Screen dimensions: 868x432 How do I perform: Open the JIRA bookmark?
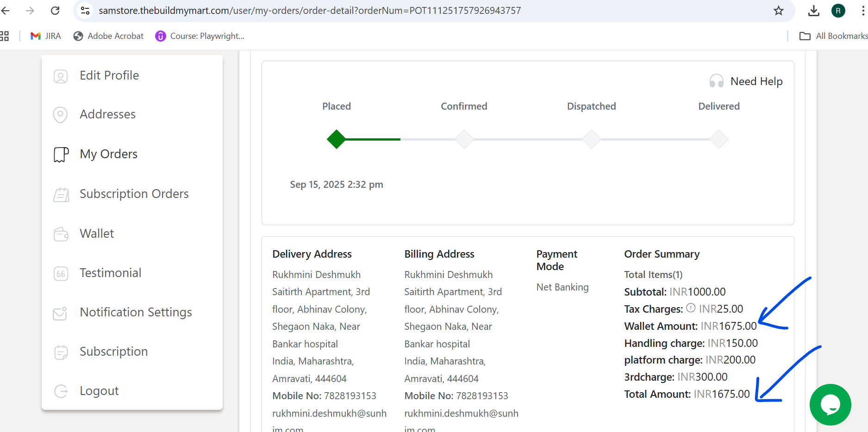point(45,36)
